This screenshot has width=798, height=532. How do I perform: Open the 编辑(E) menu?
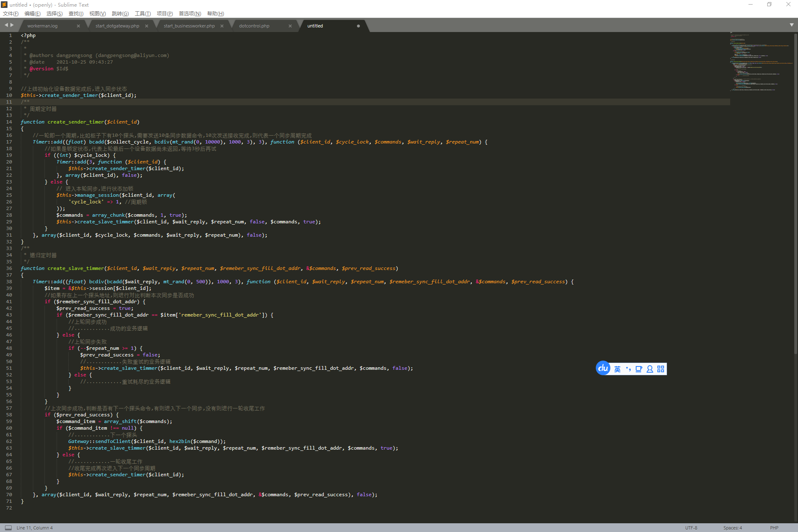point(32,14)
